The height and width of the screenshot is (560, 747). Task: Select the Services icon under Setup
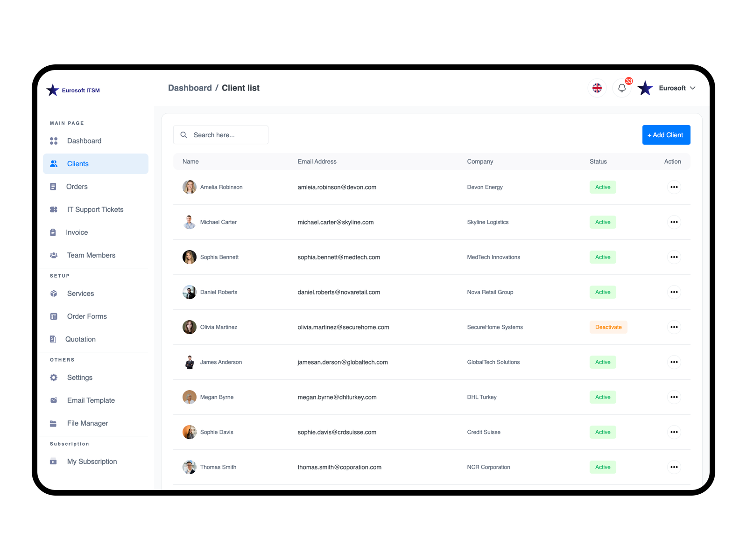[54, 293]
